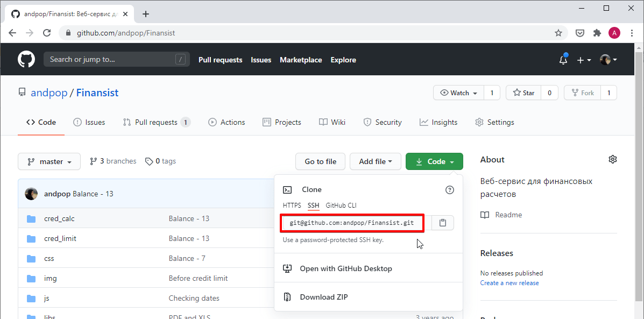Click the Pocket extension icon
644x319 pixels.
coord(579,33)
